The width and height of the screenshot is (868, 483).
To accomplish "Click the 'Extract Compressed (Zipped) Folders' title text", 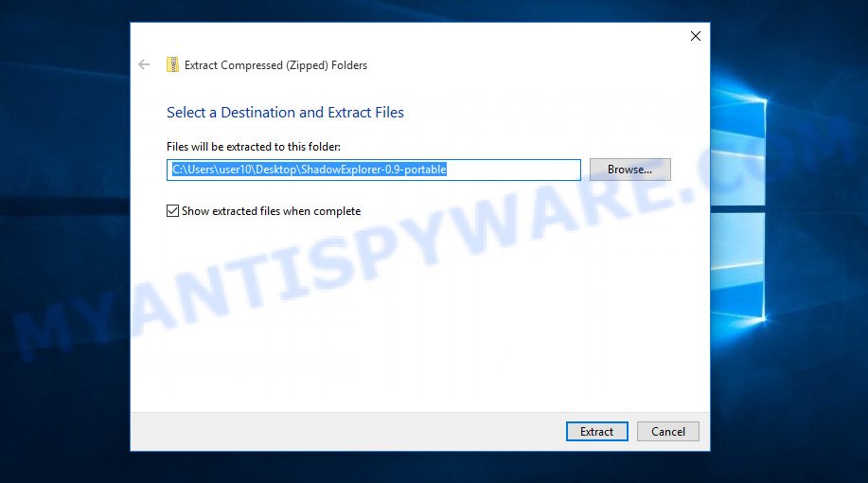I will [x=275, y=65].
